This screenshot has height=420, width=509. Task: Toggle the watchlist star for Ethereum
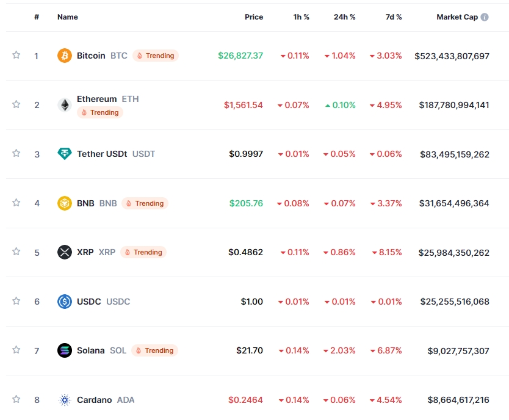16,104
